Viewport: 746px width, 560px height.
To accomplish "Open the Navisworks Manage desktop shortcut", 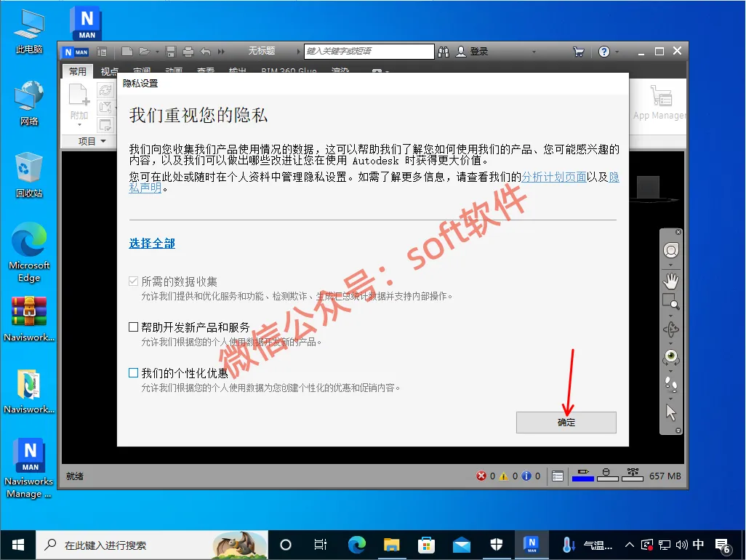I will tap(29, 468).
